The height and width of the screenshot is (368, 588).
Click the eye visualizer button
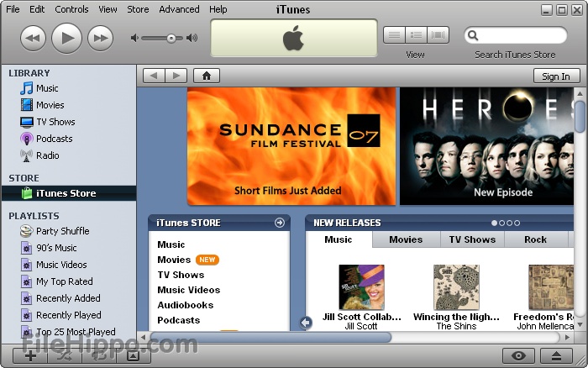click(x=518, y=355)
